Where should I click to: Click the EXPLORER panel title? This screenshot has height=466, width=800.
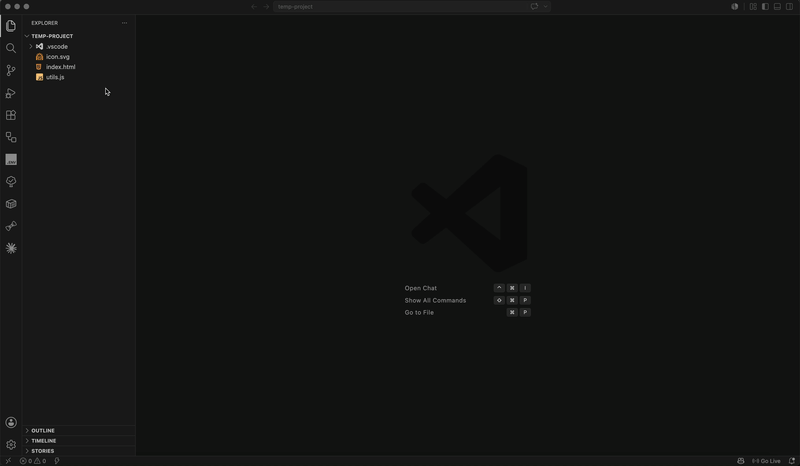tap(44, 23)
